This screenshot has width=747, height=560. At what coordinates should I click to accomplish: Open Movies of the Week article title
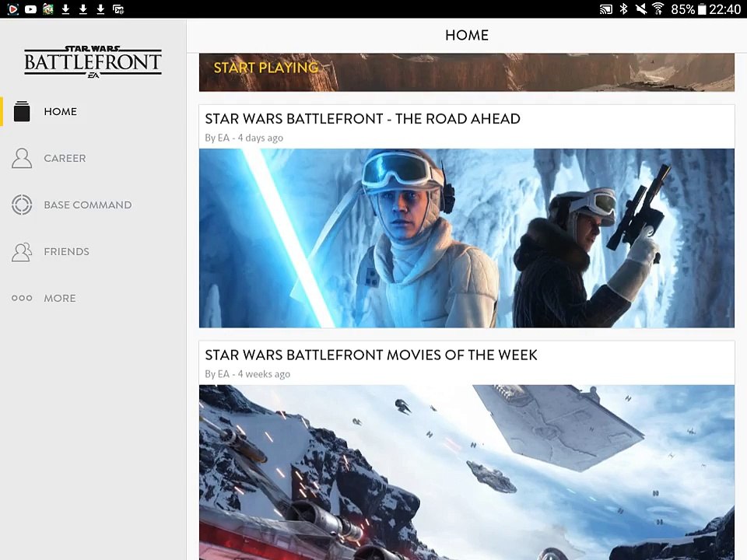371,355
